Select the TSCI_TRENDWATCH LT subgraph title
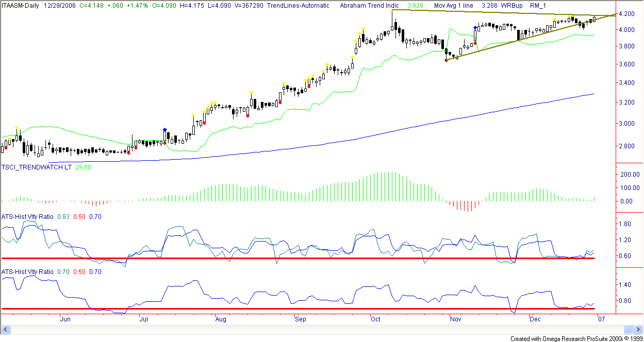Viewport: 644px width, 342px height. pos(36,168)
